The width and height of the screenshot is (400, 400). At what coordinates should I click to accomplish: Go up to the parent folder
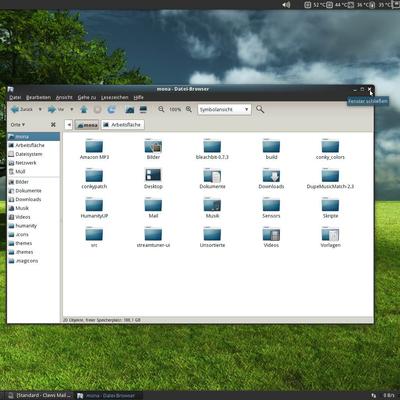click(84, 109)
